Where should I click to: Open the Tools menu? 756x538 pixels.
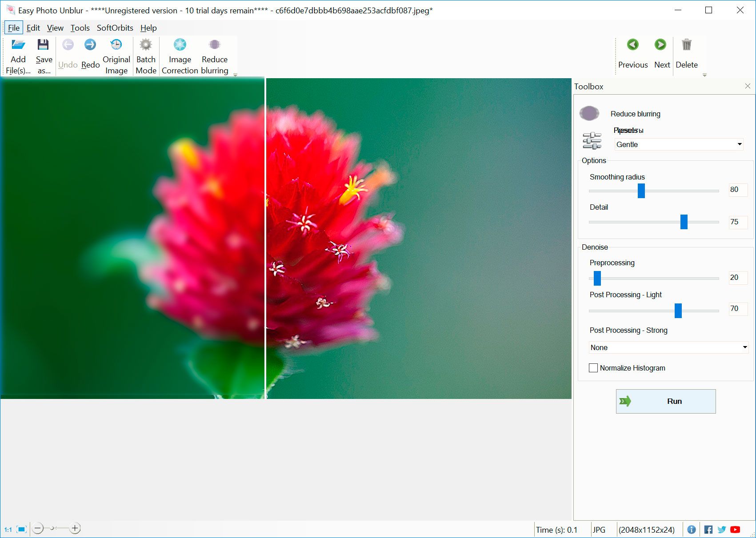point(80,28)
